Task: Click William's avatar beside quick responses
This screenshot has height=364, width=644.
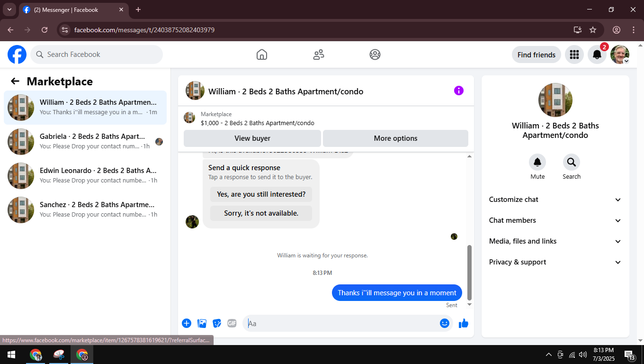Action: pos(192,222)
